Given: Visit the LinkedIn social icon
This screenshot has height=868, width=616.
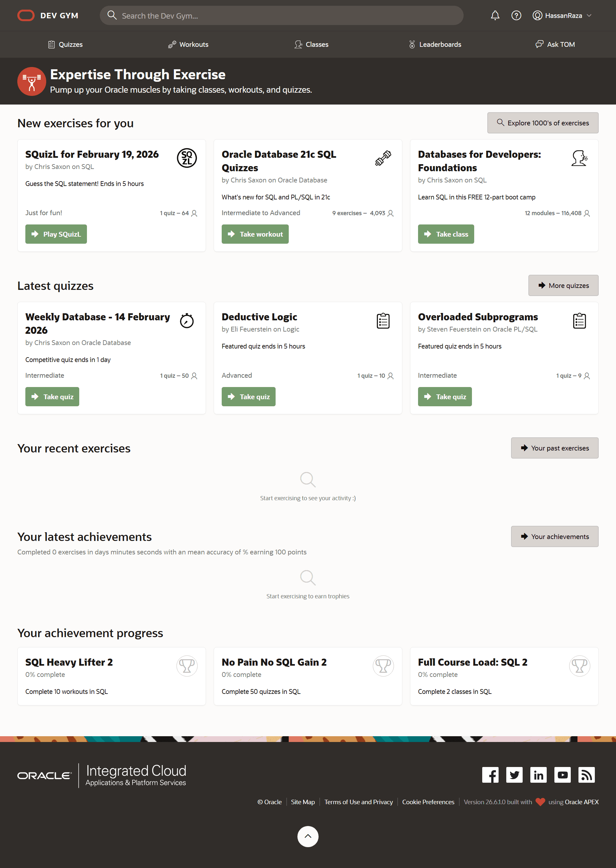Looking at the screenshot, I should 538,775.
